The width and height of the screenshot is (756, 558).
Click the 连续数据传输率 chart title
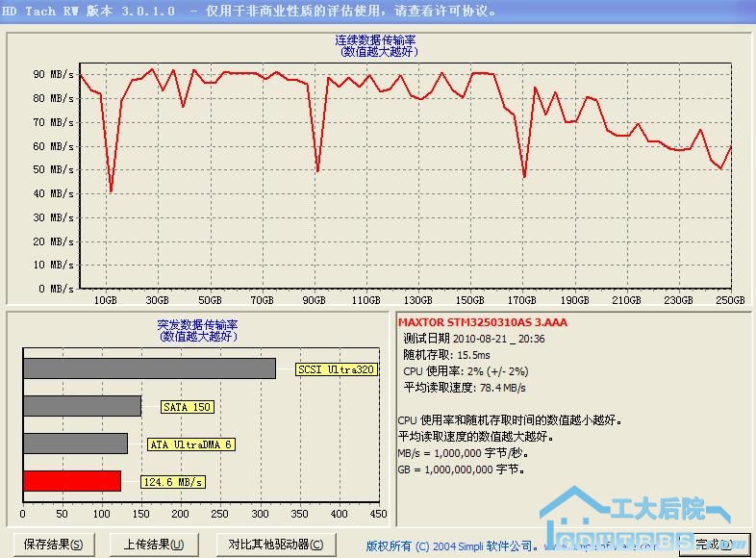tap(375, 40)
